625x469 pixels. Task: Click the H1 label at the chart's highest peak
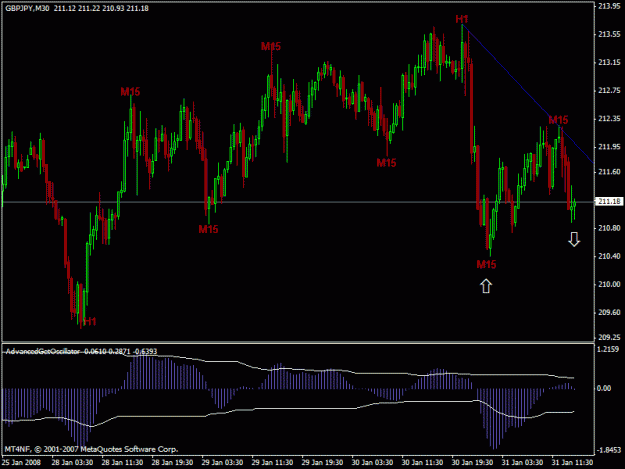click(x=462, y=19)
